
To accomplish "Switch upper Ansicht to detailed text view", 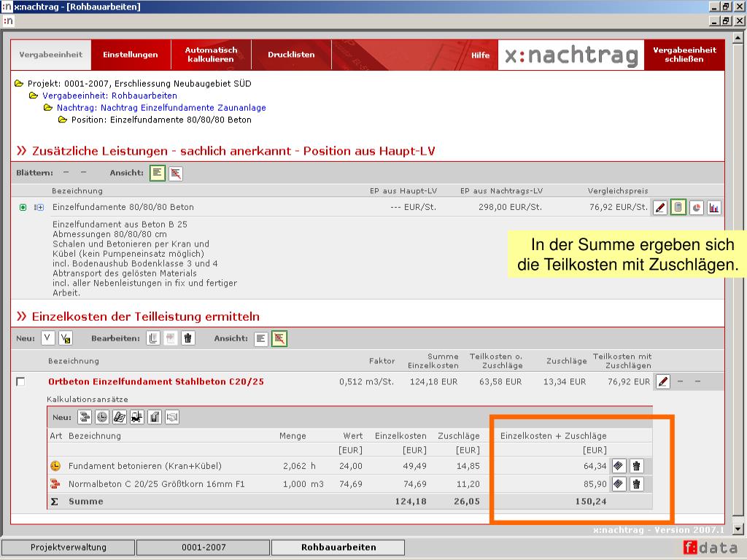I will click(x=158, y=173).
